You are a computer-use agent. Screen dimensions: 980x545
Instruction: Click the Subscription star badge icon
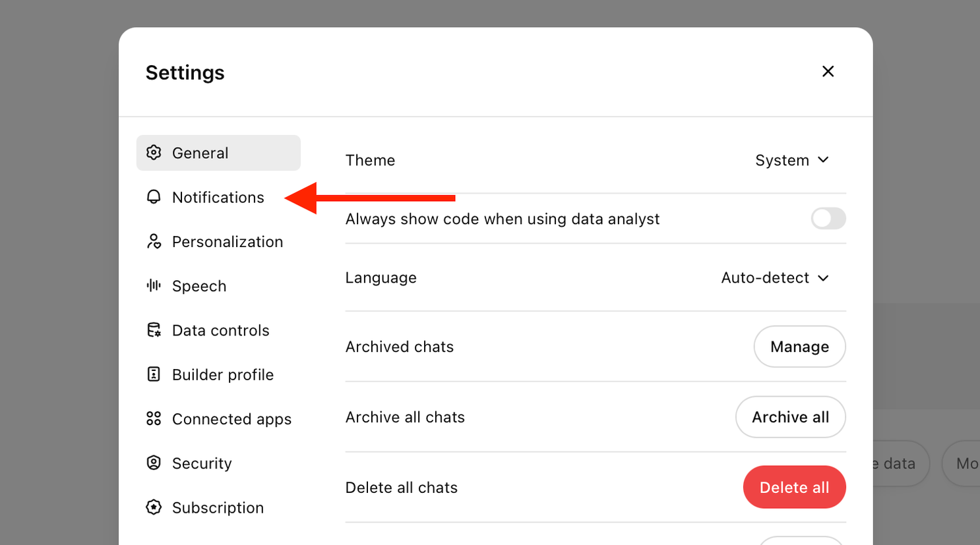[154, 507]
